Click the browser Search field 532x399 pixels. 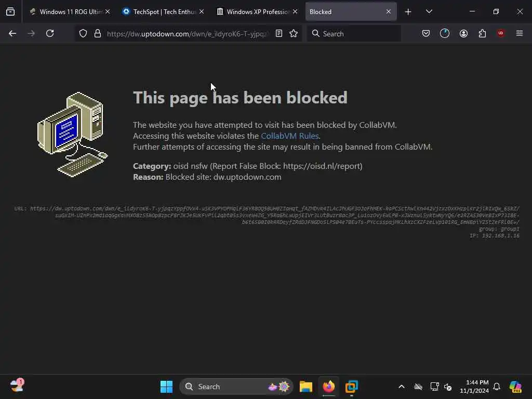click(x=354, y=34)
